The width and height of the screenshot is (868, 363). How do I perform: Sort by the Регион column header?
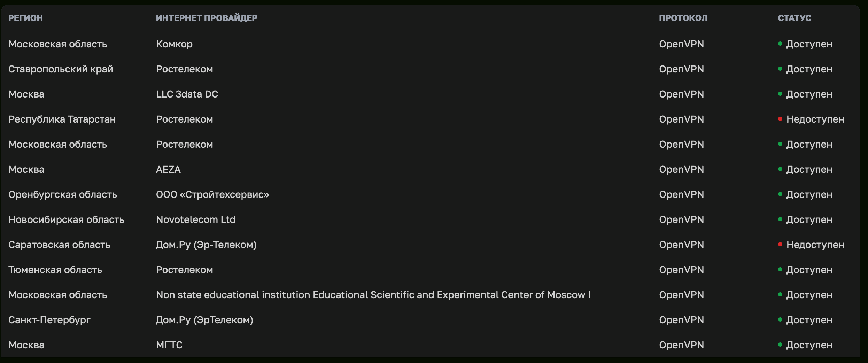tap(25, 18)
